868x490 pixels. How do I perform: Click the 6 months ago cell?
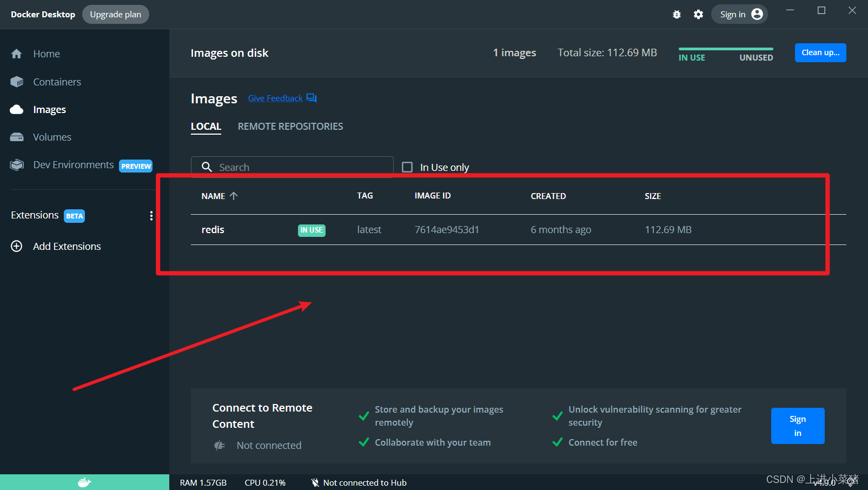561,229
